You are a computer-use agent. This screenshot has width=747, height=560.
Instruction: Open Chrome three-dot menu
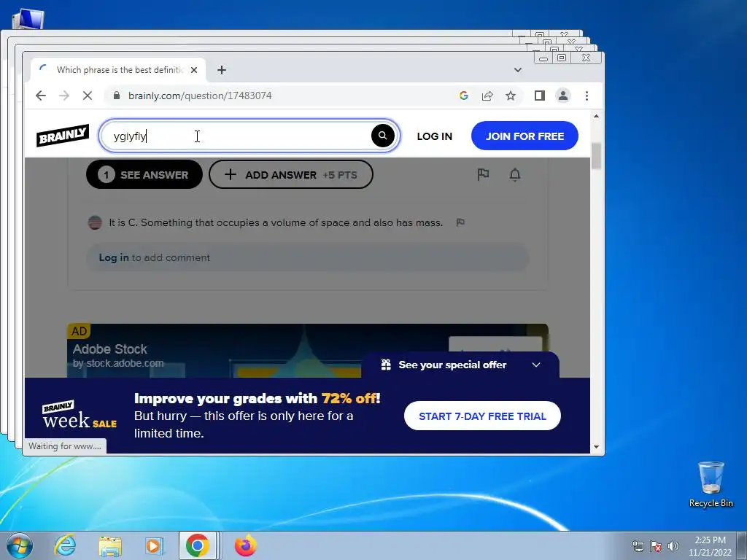(587, 96)
